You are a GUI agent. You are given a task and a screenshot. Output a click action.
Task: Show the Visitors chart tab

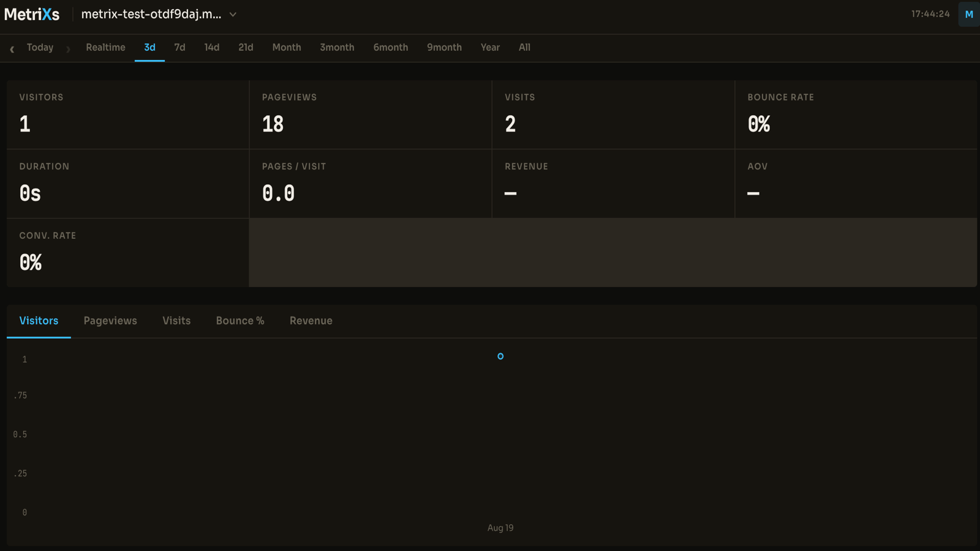(39, 321)
